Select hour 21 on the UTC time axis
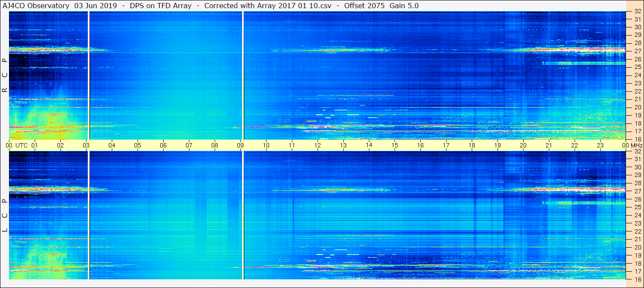The width and height of the screenshot is (644, 288). (549, 145)
